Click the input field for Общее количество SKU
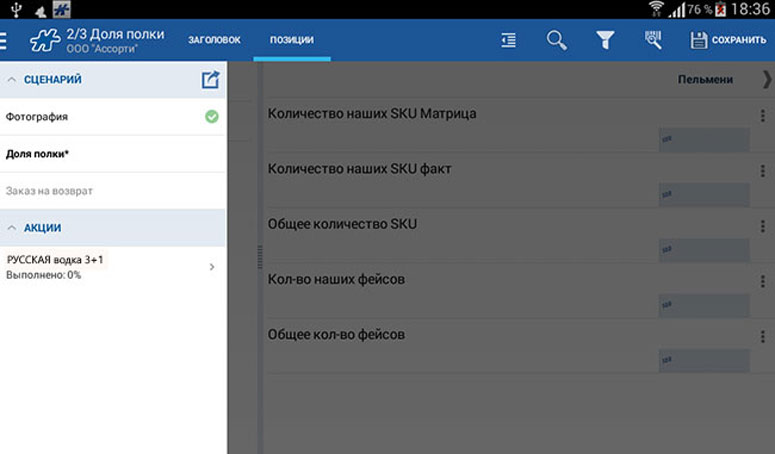Viewport: 775px width, 454px height. point(704,250)
